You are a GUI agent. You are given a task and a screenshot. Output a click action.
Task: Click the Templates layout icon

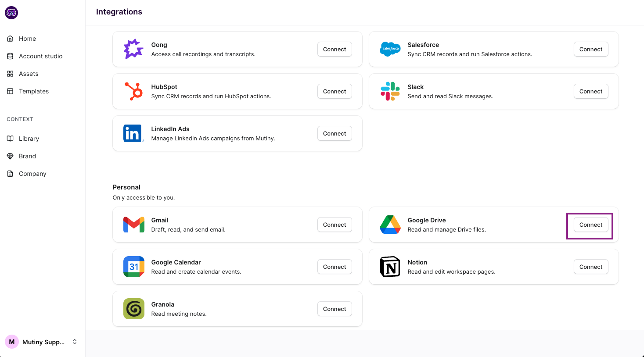(10, 91)
